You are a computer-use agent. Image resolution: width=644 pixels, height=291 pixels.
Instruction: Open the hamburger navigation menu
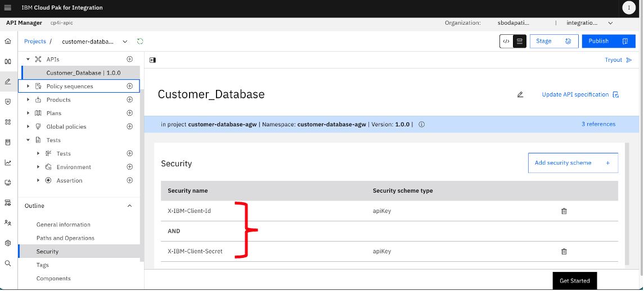(7, 8)
